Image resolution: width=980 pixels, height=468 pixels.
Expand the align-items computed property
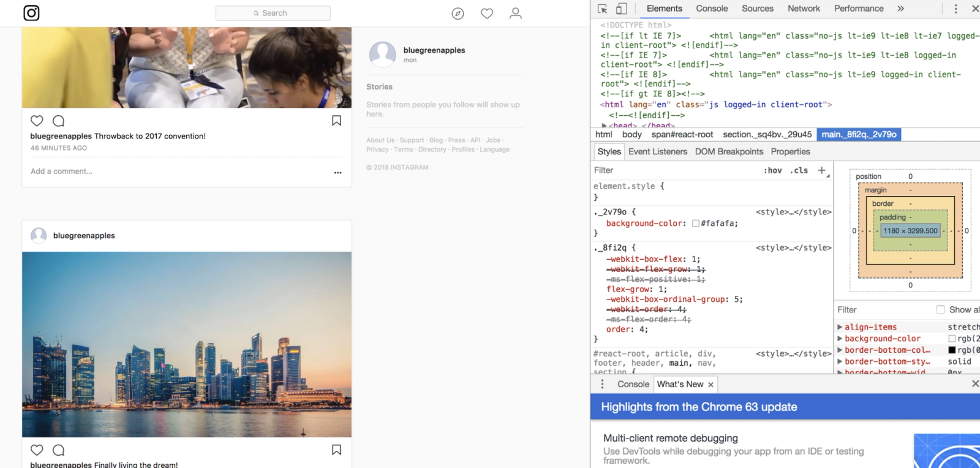tap(840, 327)
